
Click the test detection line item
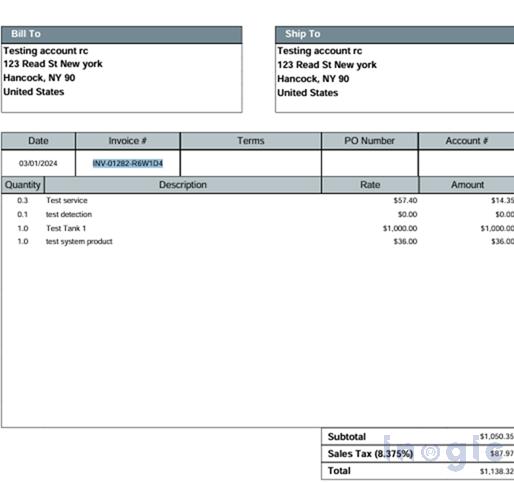pyautogui.click(x=69, y=214)
